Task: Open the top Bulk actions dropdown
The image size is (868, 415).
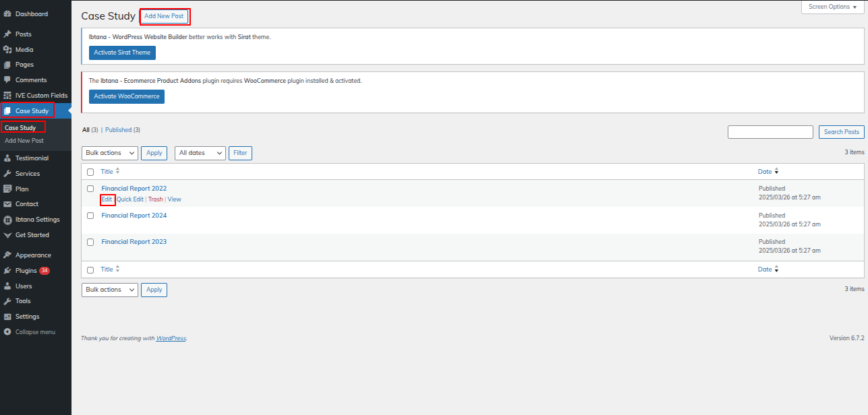Action: (109, 153)
